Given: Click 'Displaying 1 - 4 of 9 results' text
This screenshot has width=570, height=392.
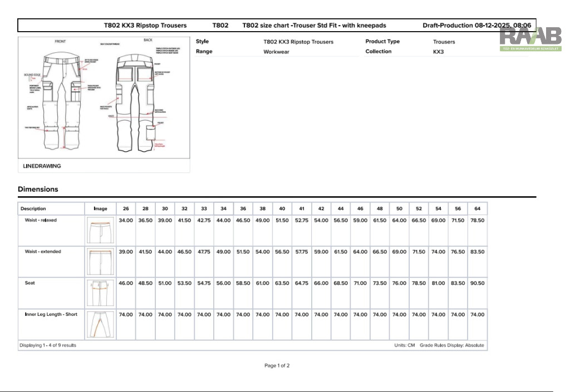Looking at the screenshot, I should tap(48, 345).
